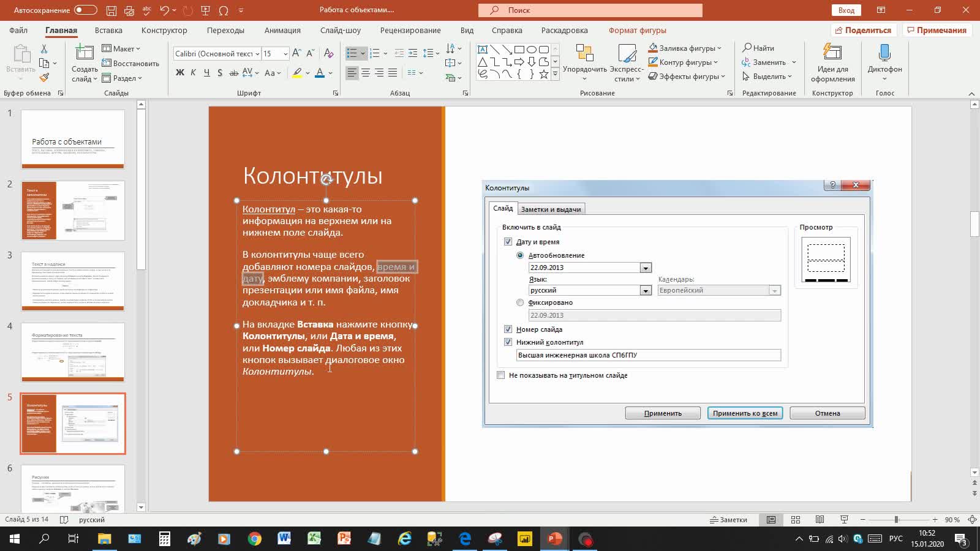Click the Экспресс-стили quick styles button
The image size is (980, 551).
point(627,63)
